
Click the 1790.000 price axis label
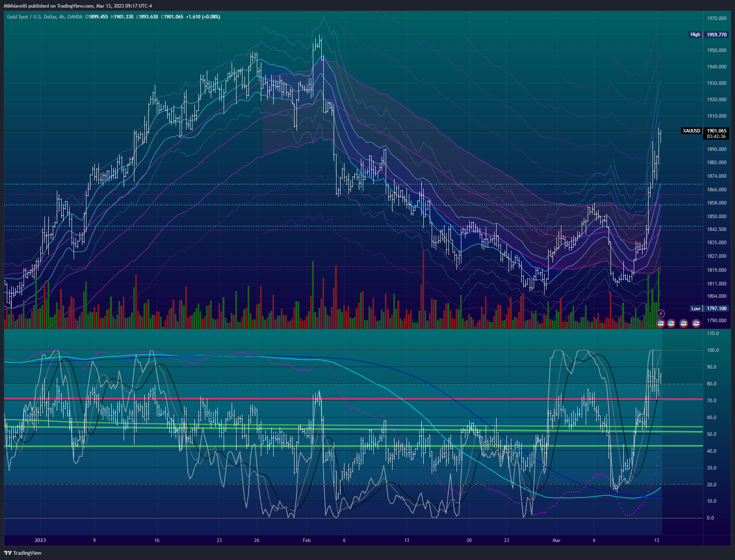(717, 321)
